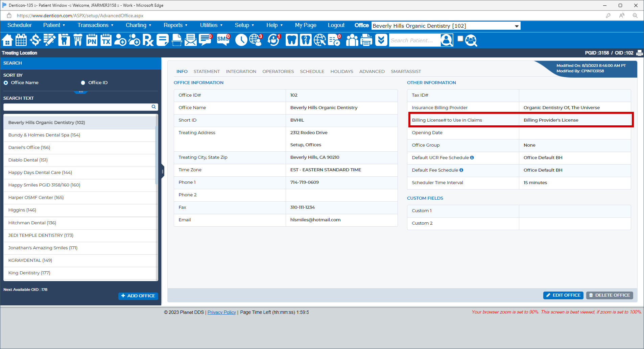Open the globe with person icon
644x349 pixels.
[256, 40]
